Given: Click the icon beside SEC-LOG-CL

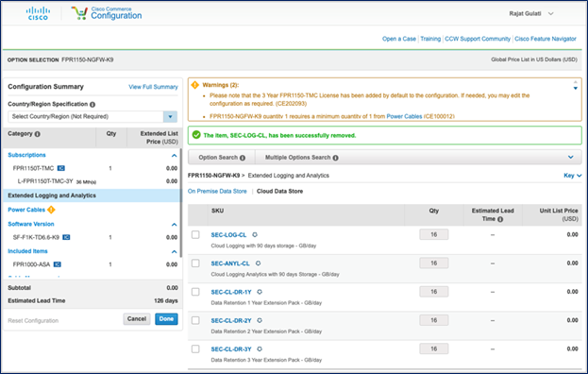Looking at the screenshot, I should pos(255,235).
